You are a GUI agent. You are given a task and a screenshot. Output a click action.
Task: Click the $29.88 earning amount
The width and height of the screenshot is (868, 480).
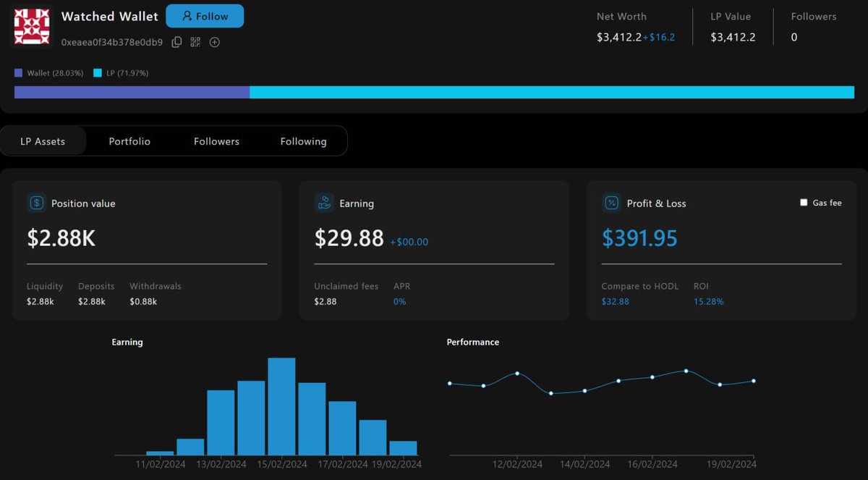coord(349,238)
